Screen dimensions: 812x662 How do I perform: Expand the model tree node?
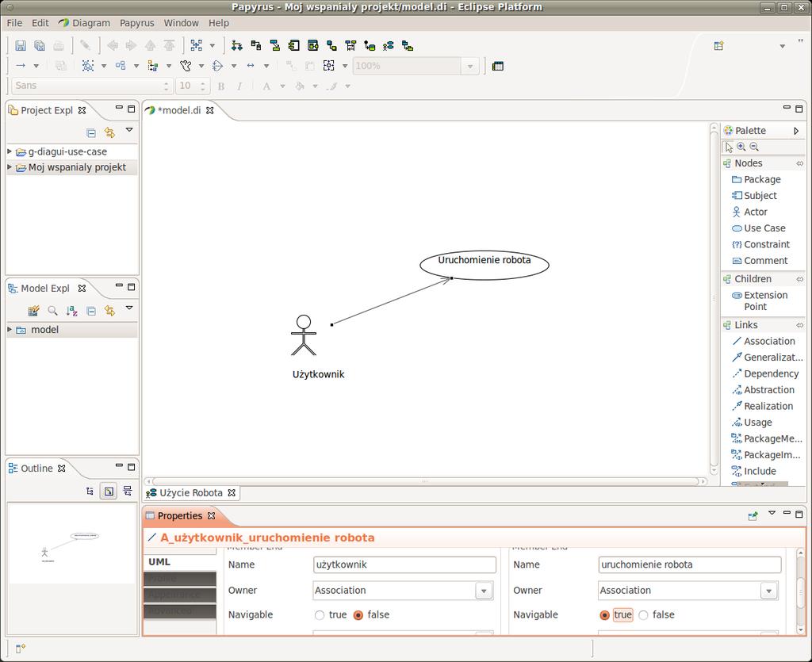10,329
